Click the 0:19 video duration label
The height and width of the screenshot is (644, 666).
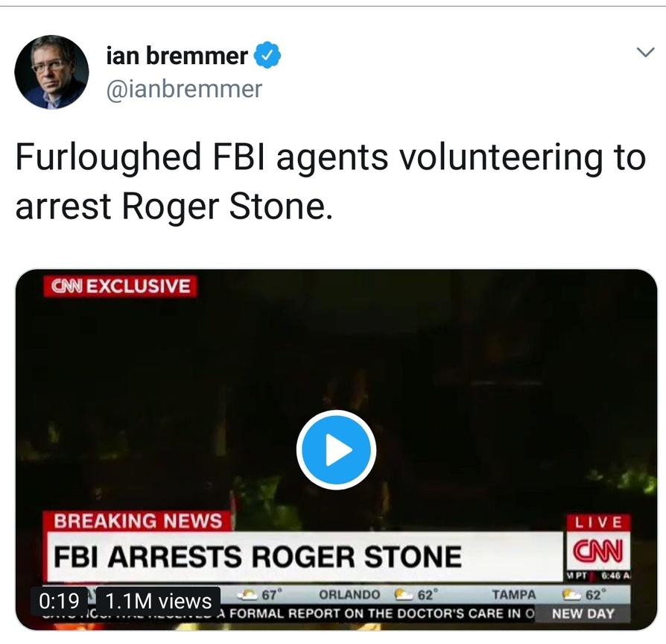click(x=59, y=601)
